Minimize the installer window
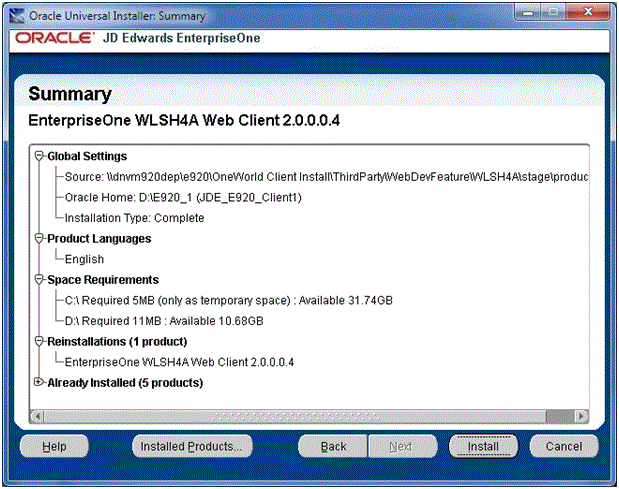The image size is (619, 489). click(528, 13)
